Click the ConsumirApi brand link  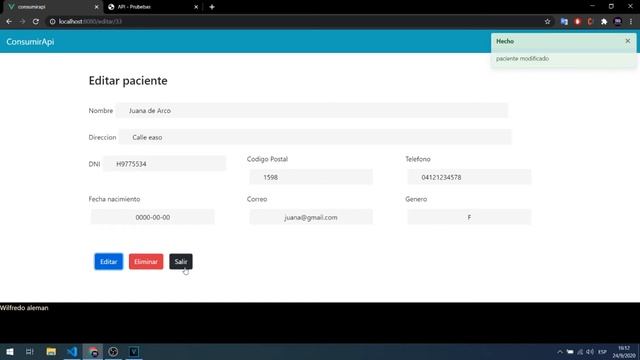pos(30,42)
